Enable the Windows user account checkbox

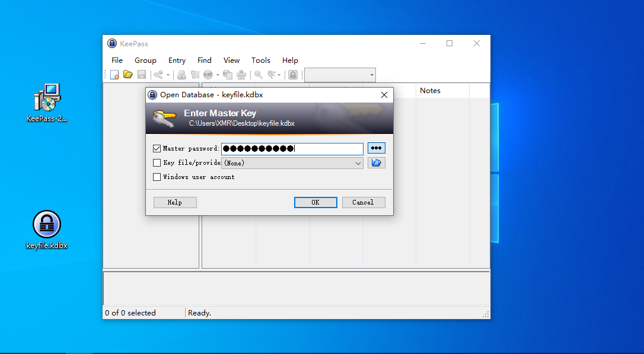pyautogui.click(x=157, y=177)
